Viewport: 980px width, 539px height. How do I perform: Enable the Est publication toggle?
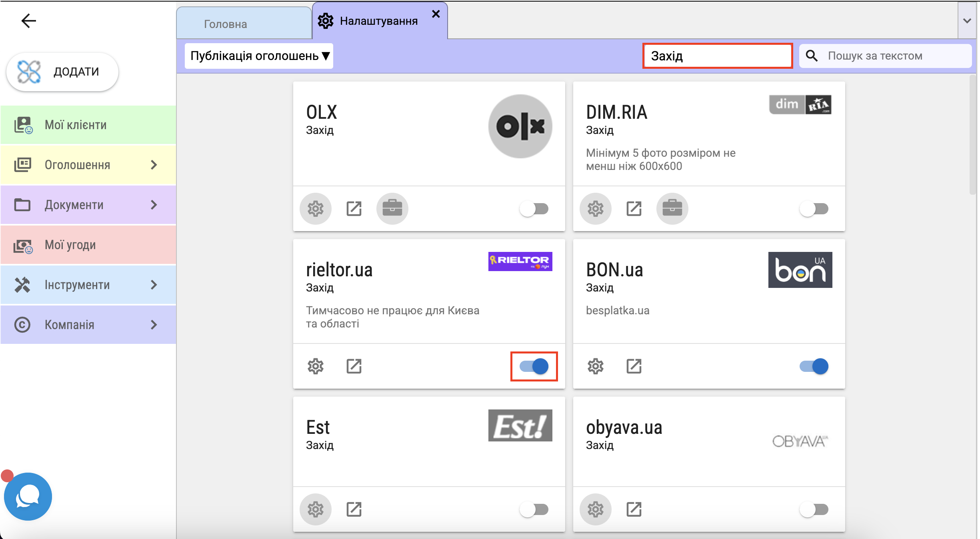(x=534, y=509)
